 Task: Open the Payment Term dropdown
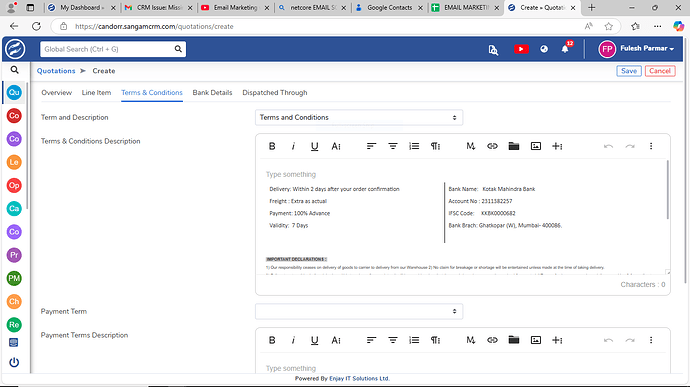(x=359, y=311)
